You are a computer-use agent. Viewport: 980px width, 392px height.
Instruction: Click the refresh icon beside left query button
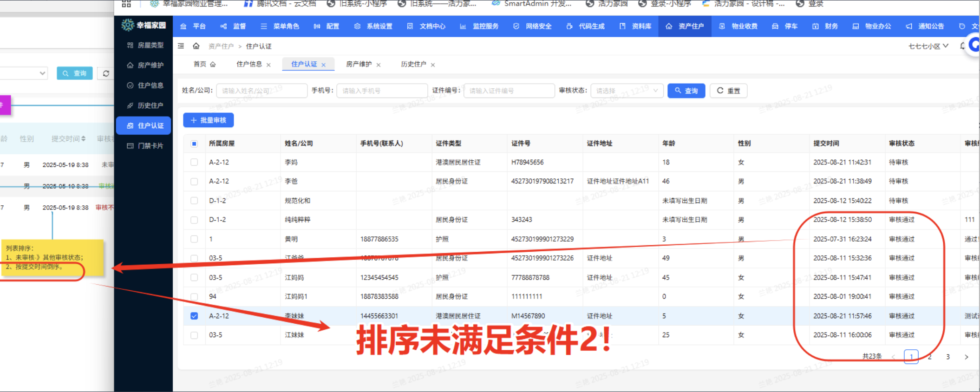pos(106,73)
